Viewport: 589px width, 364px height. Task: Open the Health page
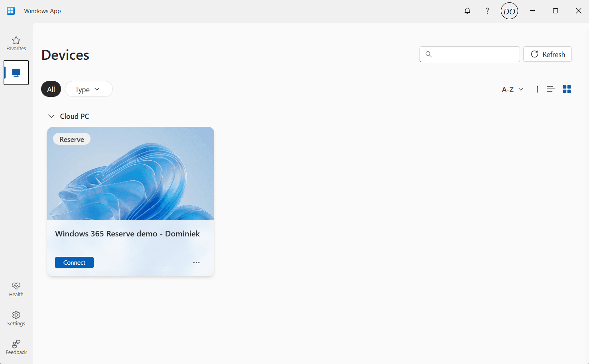(x=16, y=289)
